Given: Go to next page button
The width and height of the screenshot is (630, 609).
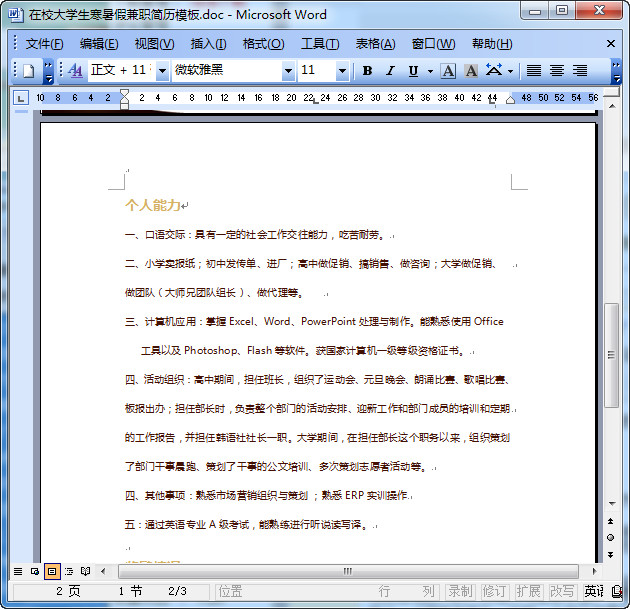Looking at the screenshot, I should pos(611,554).
